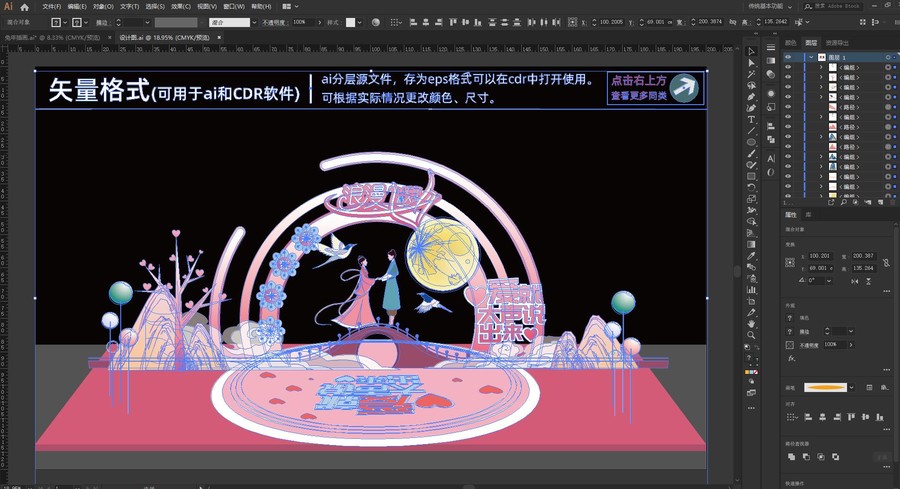Open the 窗口(W) menu
Image resolution: width=900 pixels, height=489 pixels.
[234, 6]
